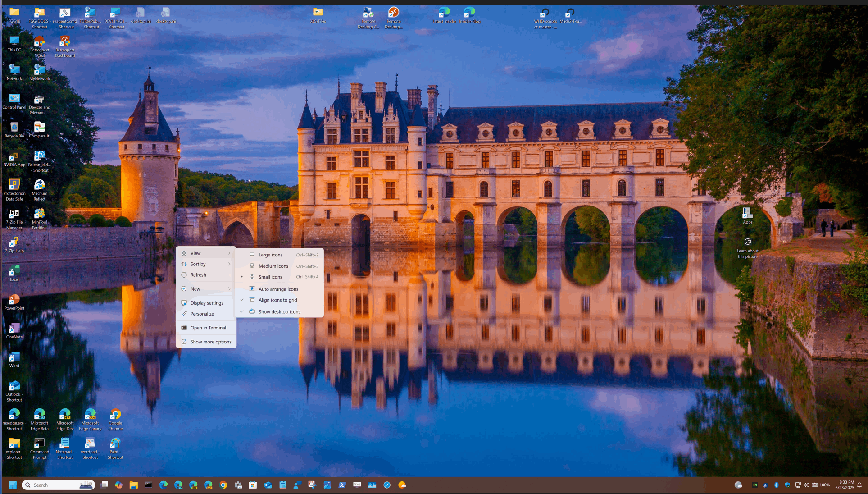Select Small icons view option
The image size is (868, 494).
pyautogui.click(x=279, y=277)
